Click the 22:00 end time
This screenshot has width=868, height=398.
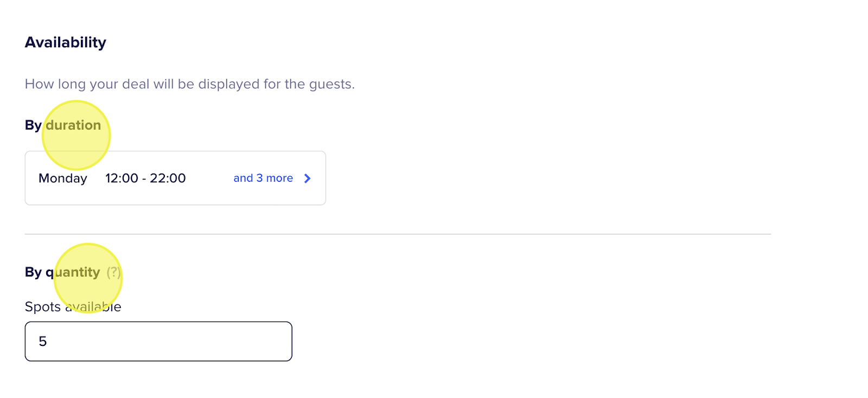click(x=168, y=178)
